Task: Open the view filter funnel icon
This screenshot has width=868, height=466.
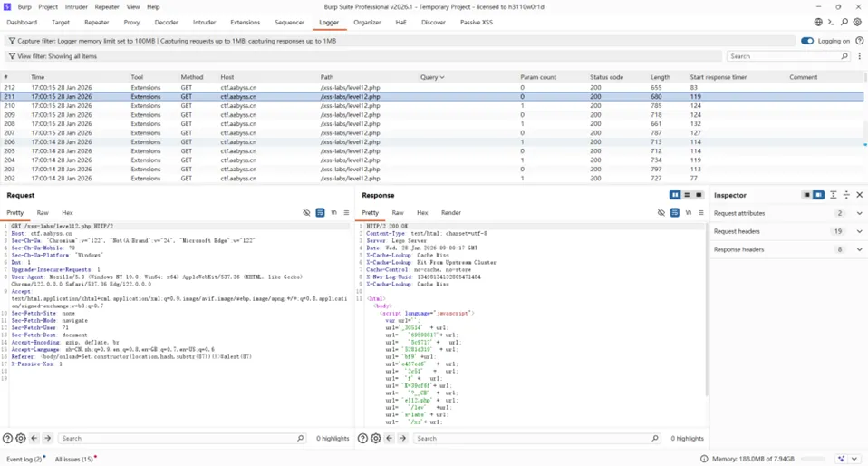Action: tap(12, 56)
